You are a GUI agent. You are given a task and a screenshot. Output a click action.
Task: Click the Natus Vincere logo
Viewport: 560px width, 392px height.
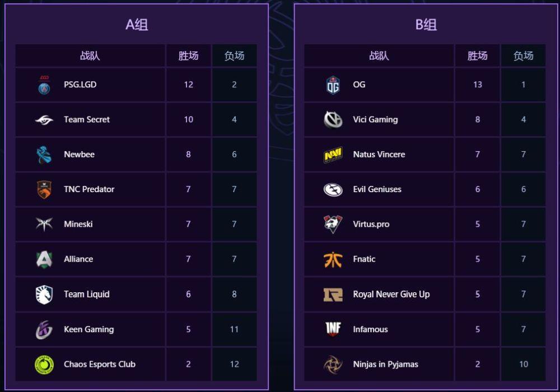[x=333, y=155]
